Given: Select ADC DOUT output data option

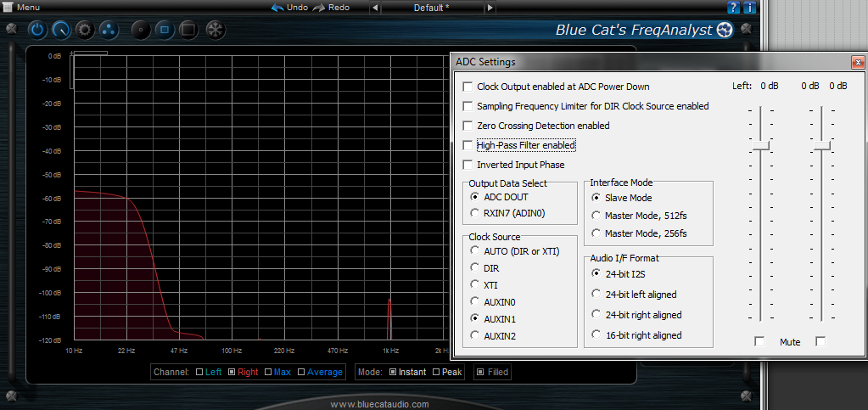Looking at the screenshot, I should (x=474, y=197).
